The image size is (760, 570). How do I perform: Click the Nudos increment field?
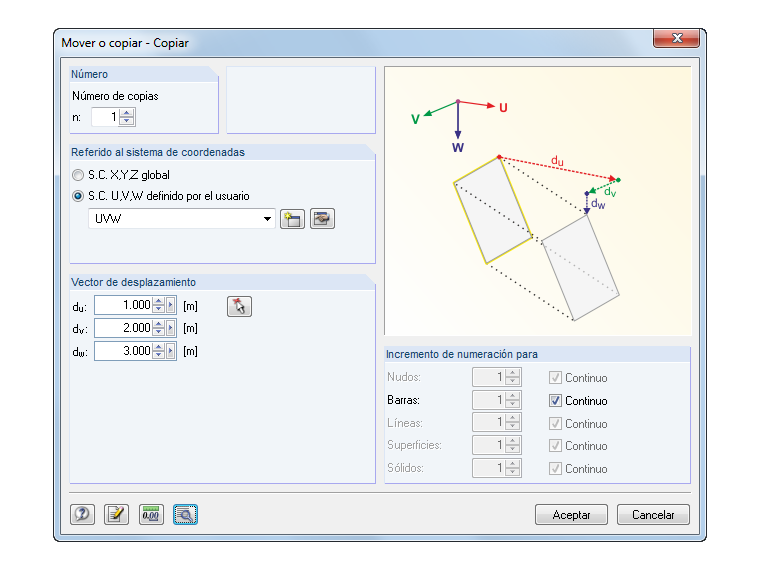[x=490, y=377]
